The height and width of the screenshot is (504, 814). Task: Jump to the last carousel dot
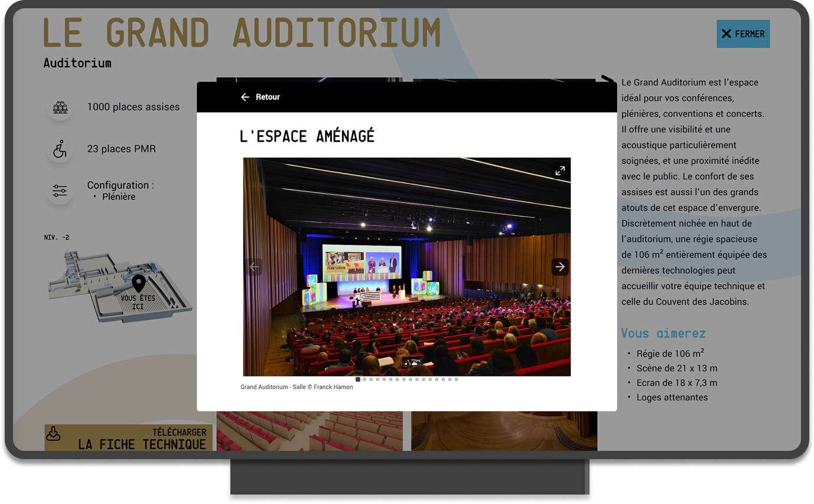click(456, 379)
